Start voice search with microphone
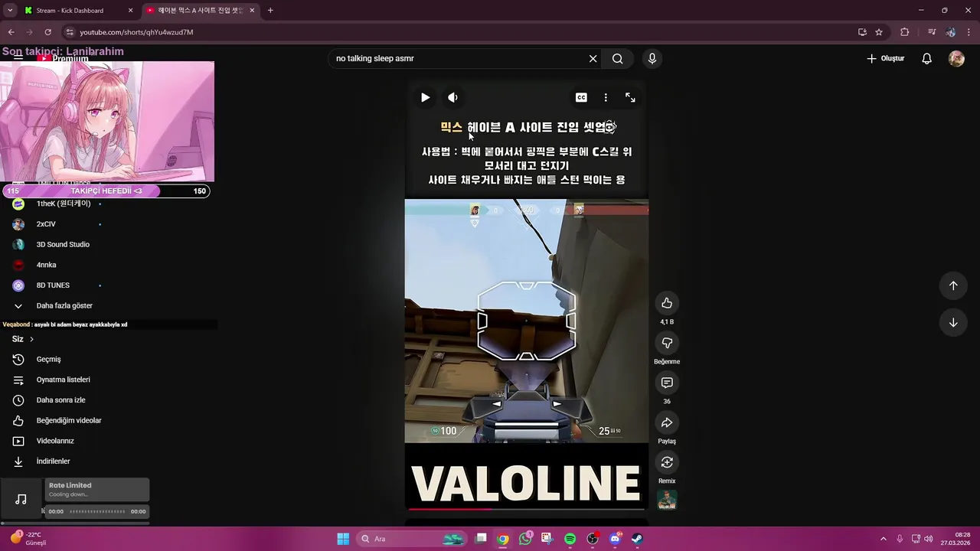980x551 pixels. [x=652, y=59]
